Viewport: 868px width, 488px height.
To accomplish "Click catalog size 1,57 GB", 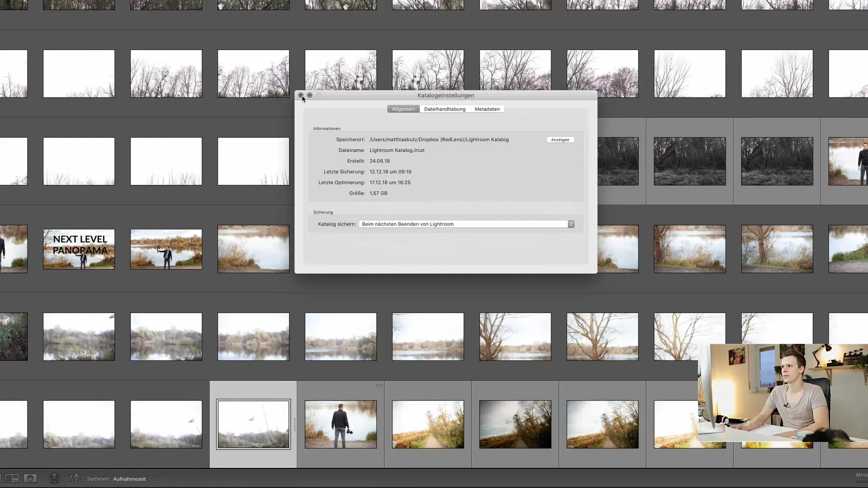I will 378,193.
